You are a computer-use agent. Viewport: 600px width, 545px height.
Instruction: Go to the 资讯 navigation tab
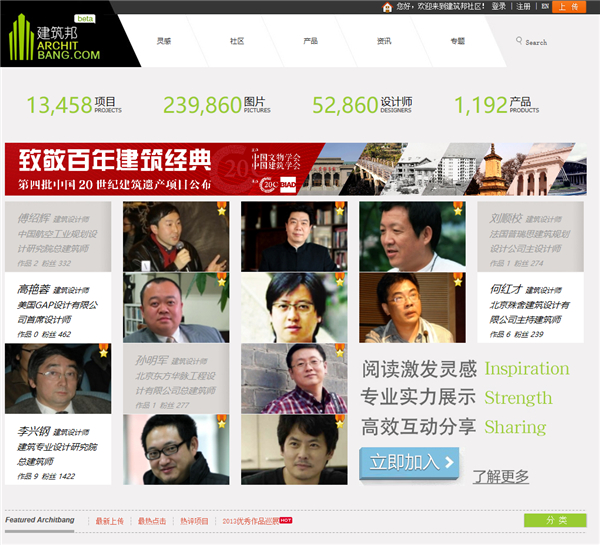(x=384, y=41)
